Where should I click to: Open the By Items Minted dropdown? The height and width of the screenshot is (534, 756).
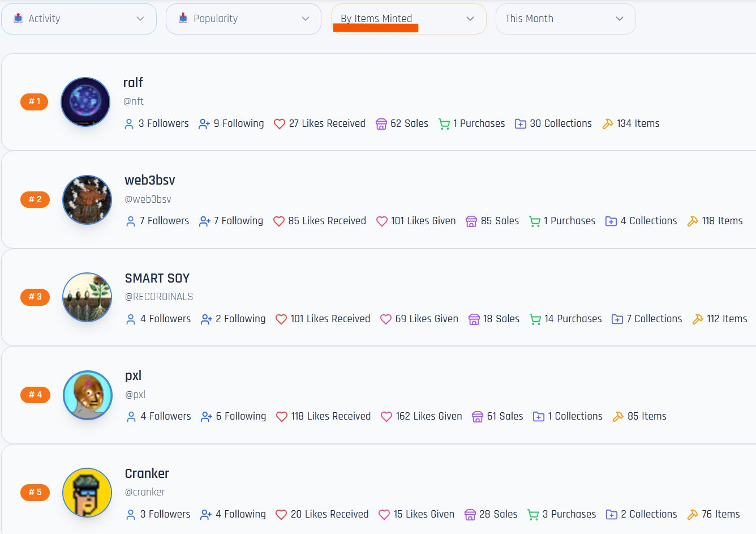point(409,19)
